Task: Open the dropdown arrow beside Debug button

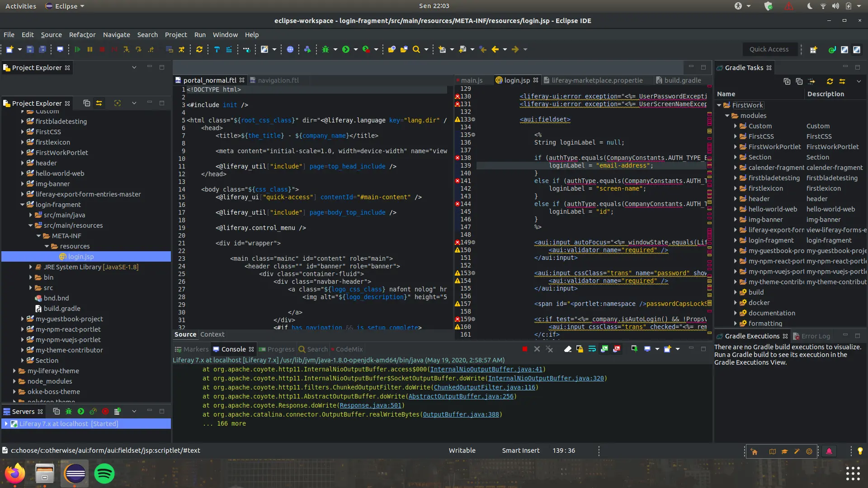Action: tap(335, 50)
